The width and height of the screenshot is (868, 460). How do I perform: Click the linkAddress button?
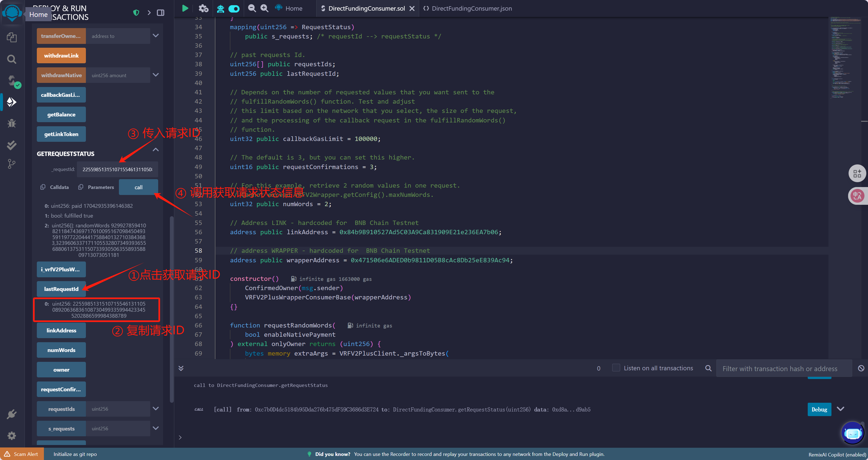[61, 330]
